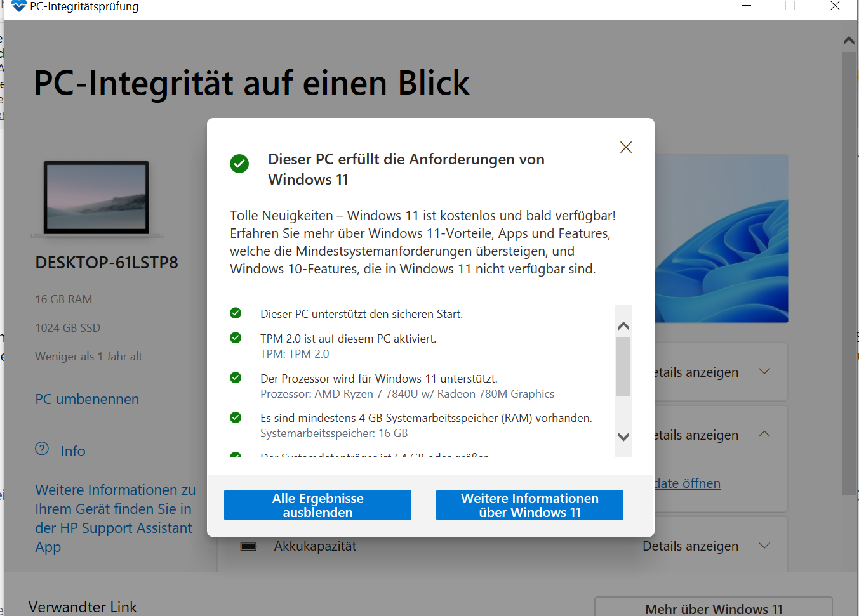Screen dimensions: 859x616
Task: Click the green check beside secure boot result
Action: (236, 313)
